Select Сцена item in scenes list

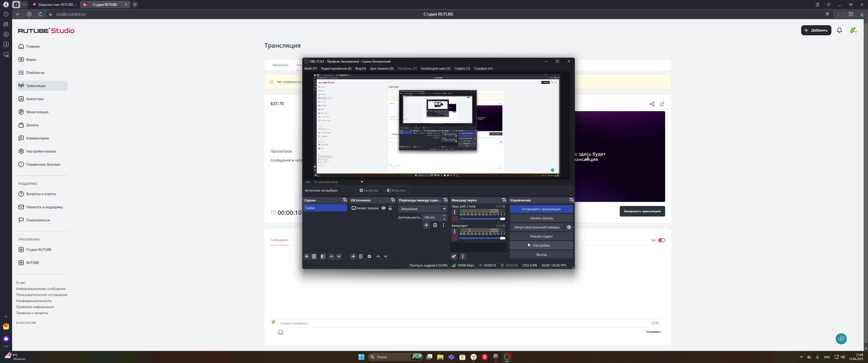pos(325,208)
